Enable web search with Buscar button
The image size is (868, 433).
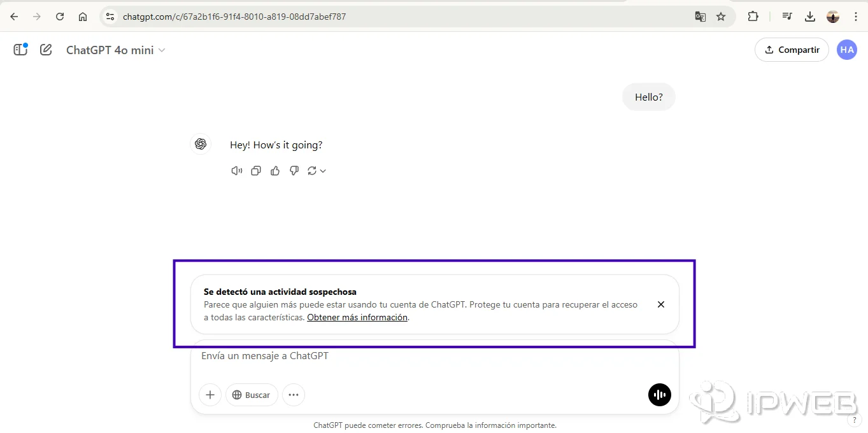point(252,395)
